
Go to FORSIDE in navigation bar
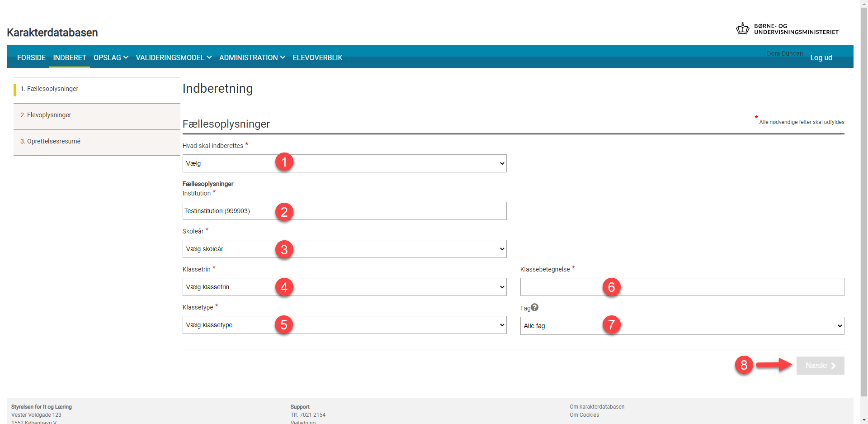31,57
